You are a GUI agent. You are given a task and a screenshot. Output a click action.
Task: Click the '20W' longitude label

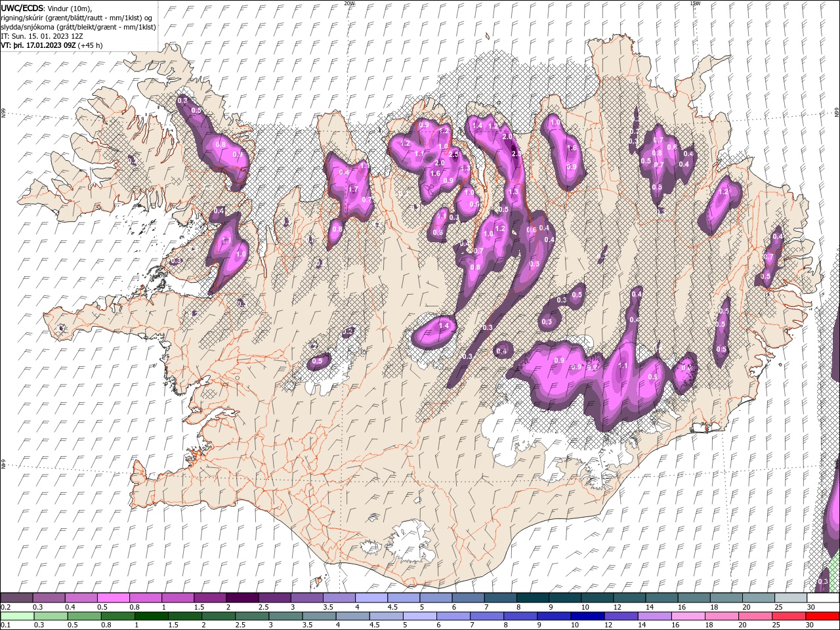(349, 3)
